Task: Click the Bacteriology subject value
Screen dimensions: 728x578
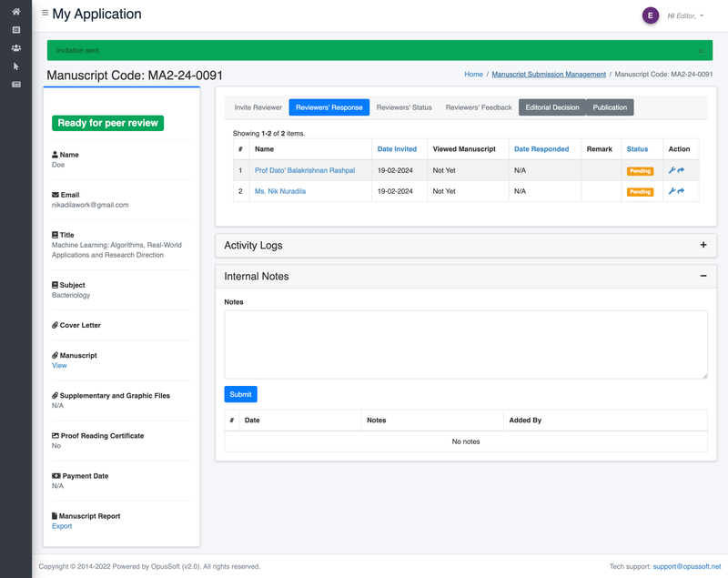Action: coord(71,295)
